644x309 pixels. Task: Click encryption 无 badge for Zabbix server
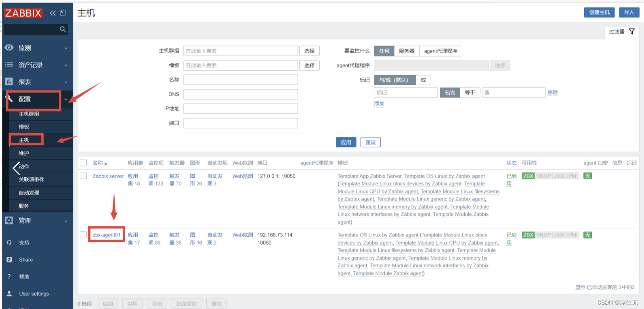[x=587, y=176]
